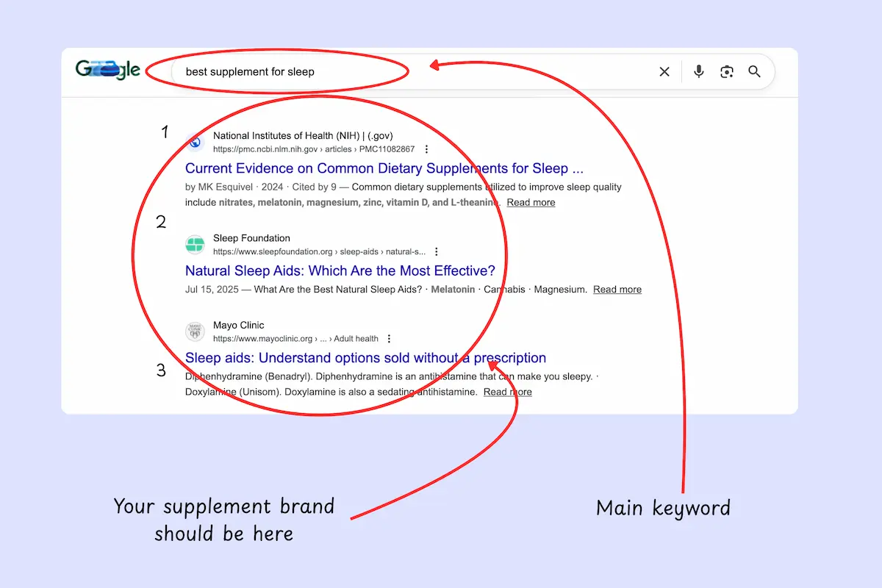882x588 pixels.
Task: Open the three-dot menu for the NIH result
Action: [426, 149]
